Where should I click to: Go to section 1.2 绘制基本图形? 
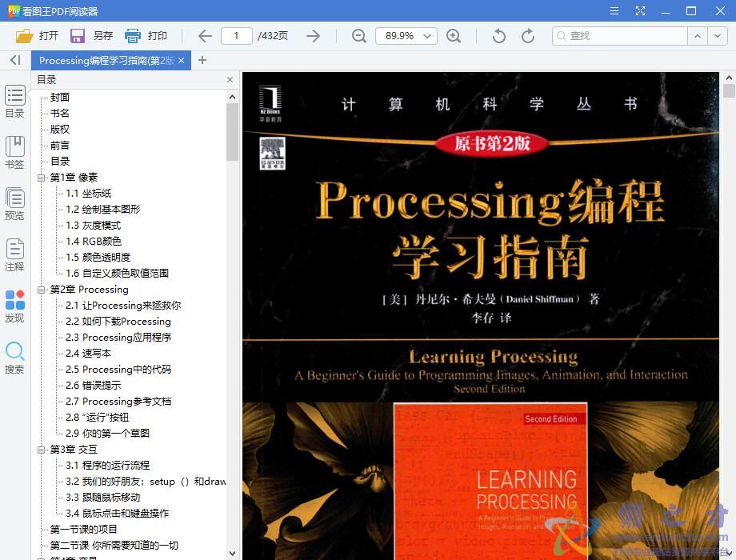[x=102, y=210]
